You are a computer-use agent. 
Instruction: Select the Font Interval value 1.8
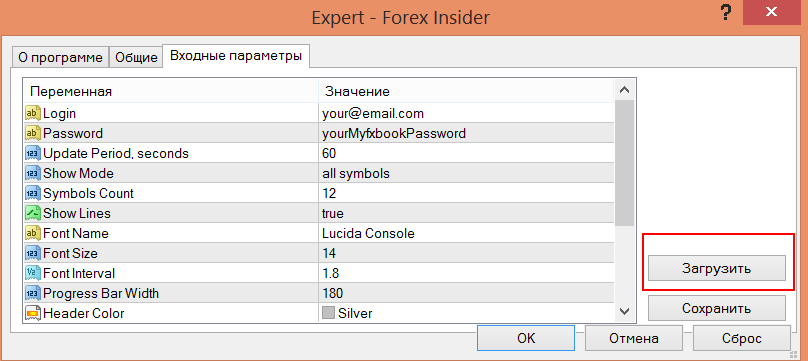(x=466, y=273)
